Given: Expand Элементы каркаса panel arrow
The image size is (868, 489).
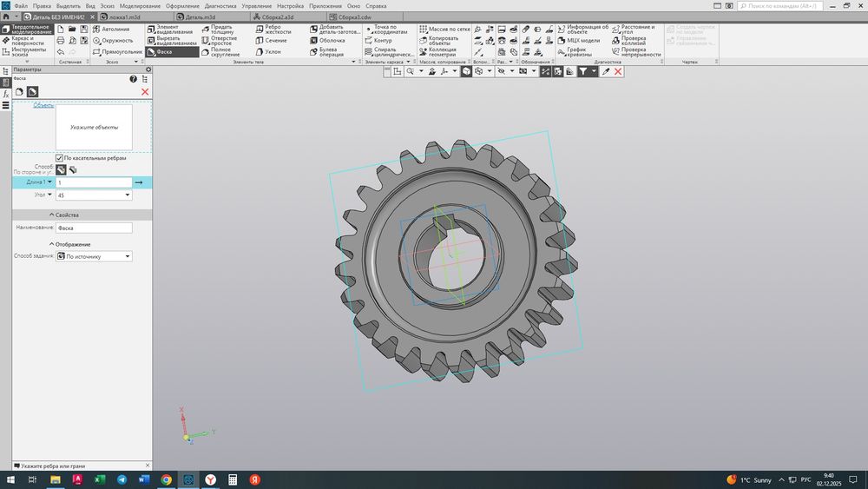Looking at the screenshot, I should click(409, 62).
